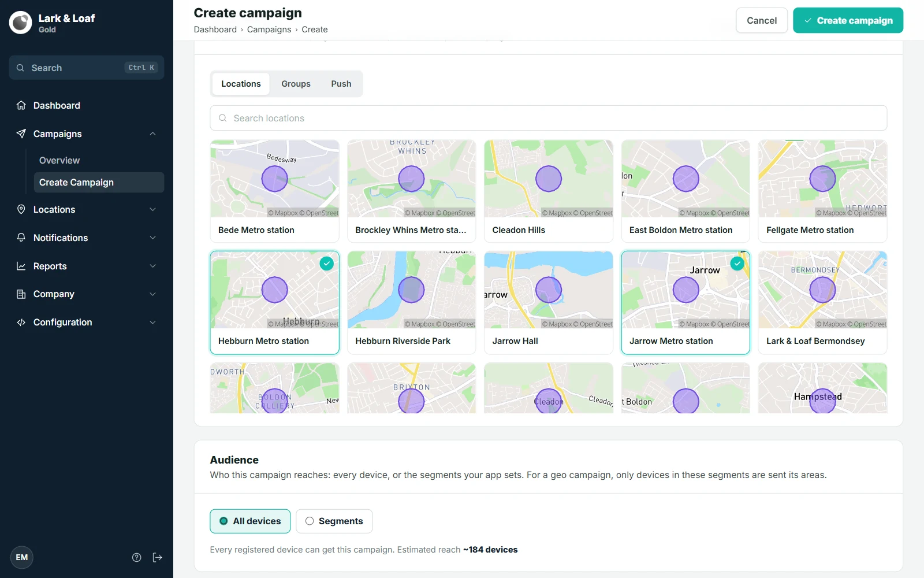The image size is (924, 578).
Task: Click the magnifier icon in sidebar search
Action: [20, 68]
